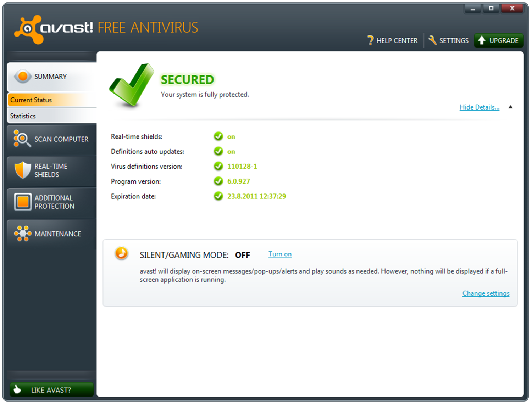Click the green check beside Program version

218,181
